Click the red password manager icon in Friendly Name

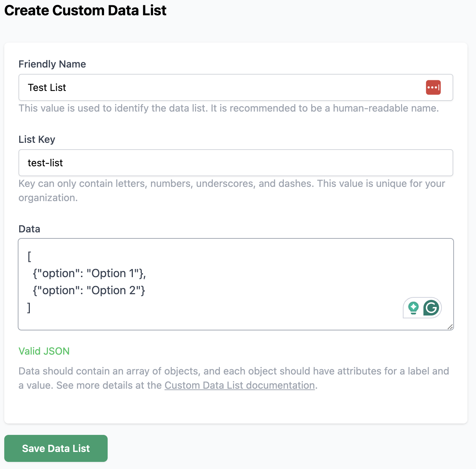433,87
